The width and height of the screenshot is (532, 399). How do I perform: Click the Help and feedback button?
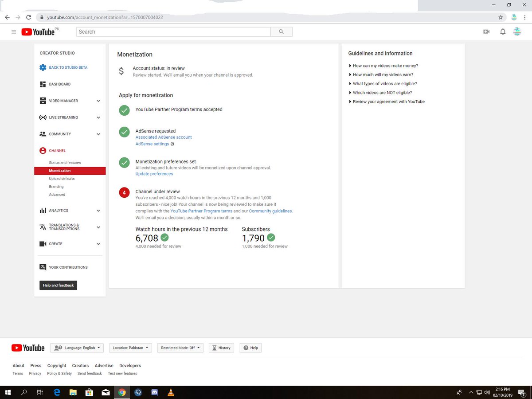pyautogui.click(x=58, y=285)
